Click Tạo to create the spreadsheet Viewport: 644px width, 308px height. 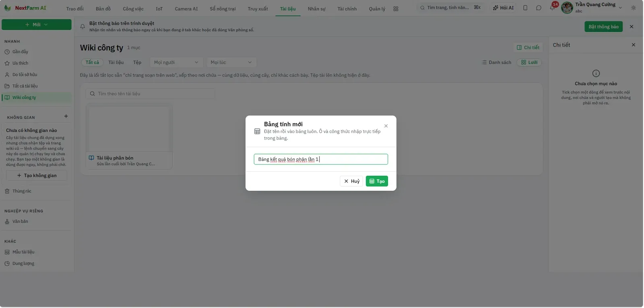pos(377,181)
